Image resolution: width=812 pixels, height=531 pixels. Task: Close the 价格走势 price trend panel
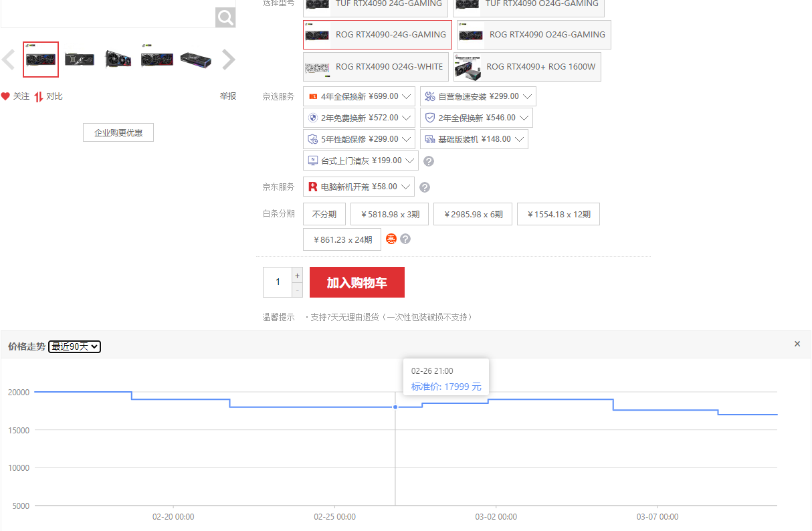[x=797, y=344]
